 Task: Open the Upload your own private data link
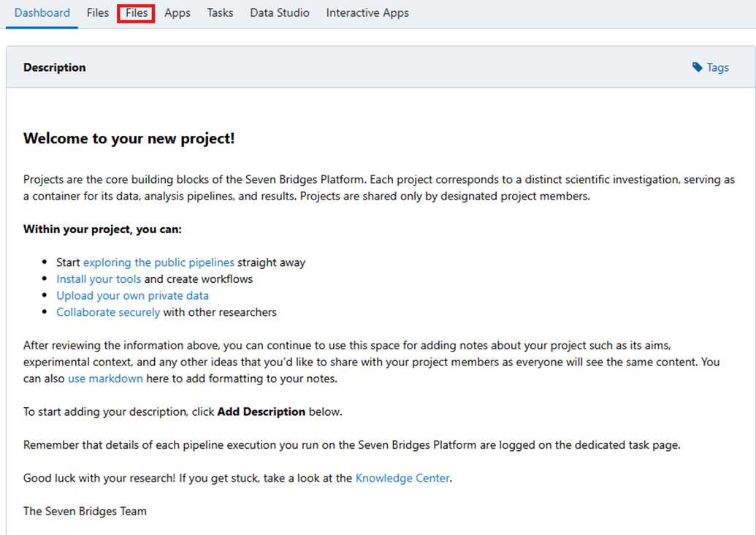pyautogui.click(x=132, y=295)
